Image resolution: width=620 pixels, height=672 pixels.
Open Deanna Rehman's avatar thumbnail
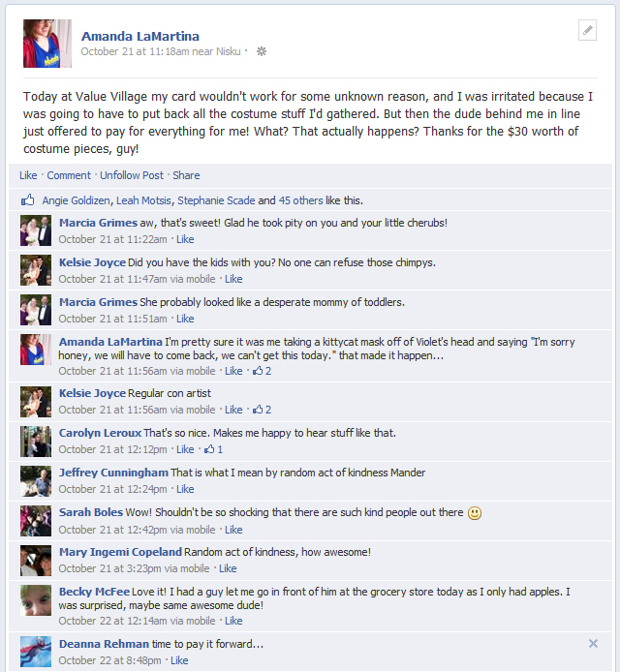(36, 652)
